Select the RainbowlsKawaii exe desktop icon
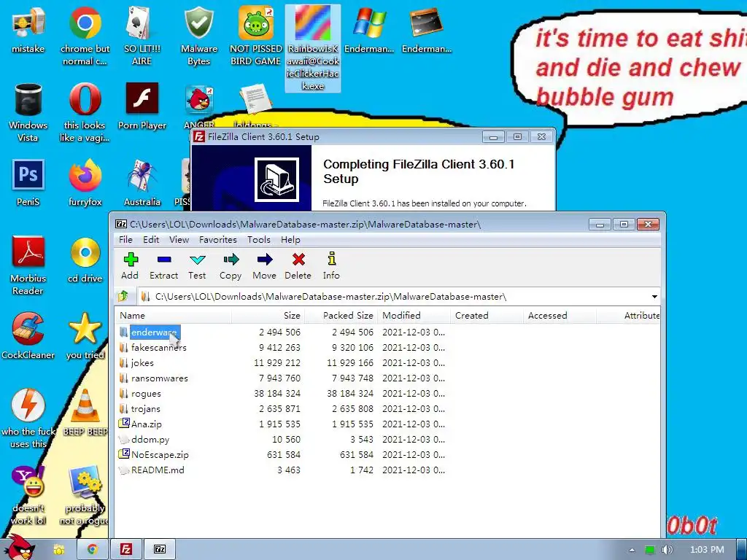Image resolution: width=747 pixels, height=560 pixels. tap(313, 47)
